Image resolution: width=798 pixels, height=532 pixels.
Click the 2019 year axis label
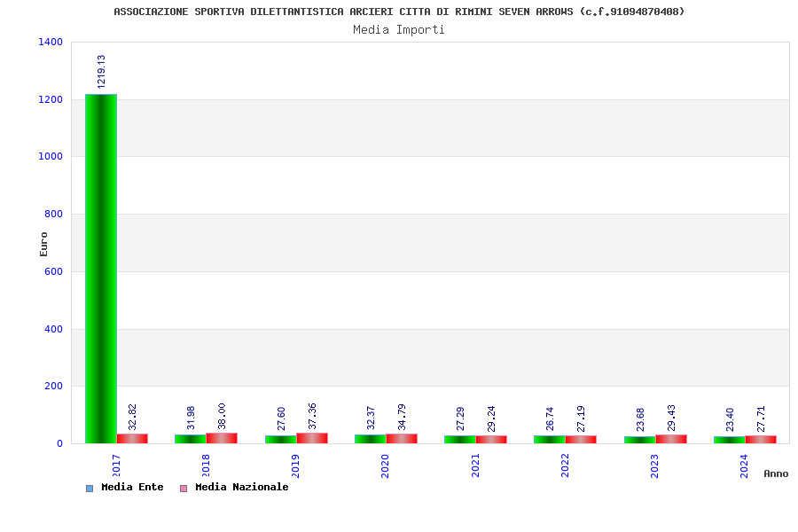[x=295, y=465]
